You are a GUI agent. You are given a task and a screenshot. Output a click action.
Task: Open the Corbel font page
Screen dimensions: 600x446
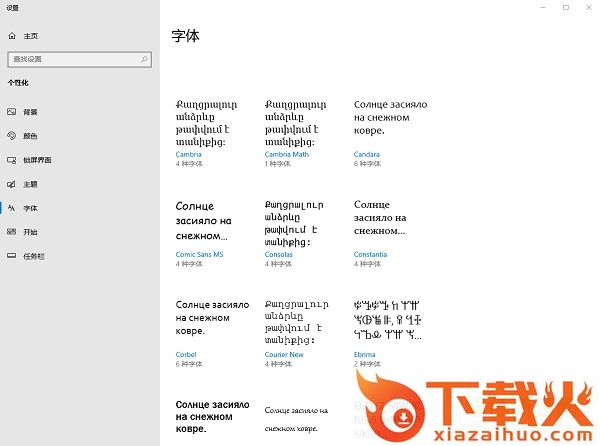tap(186, 355)
